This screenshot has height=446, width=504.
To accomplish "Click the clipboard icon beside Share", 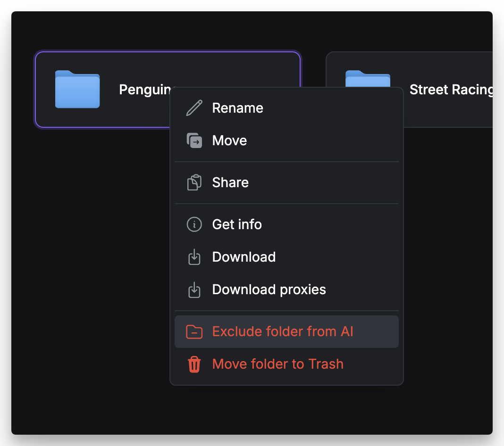I will (194, 182).
